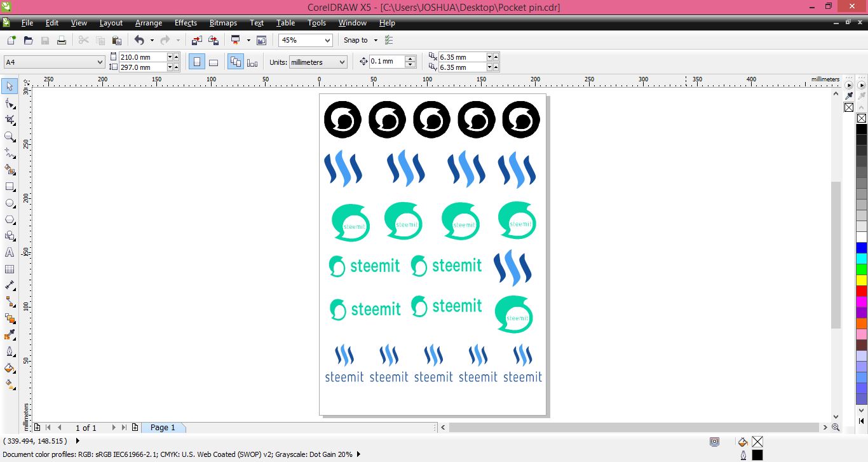
Task: Open the File menu
Action: 27,23
